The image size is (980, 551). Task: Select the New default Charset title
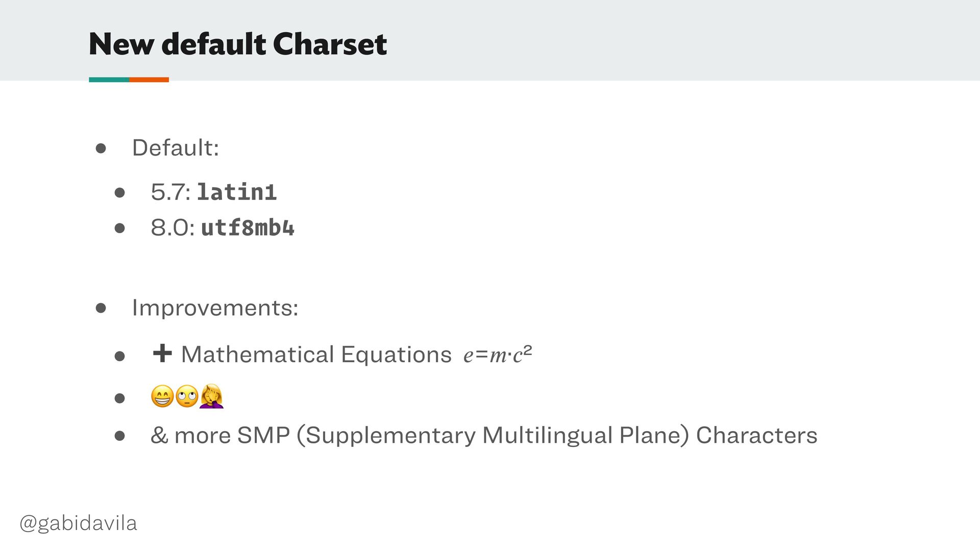[x=238, y=44]
